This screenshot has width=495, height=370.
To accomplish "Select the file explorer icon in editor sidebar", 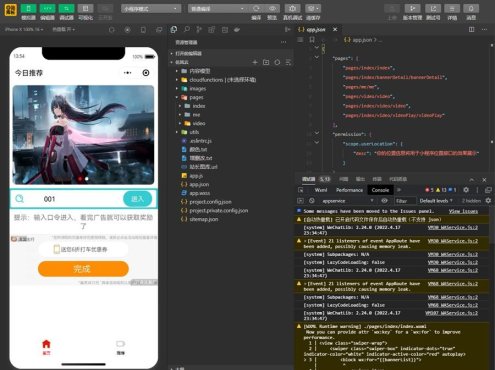I will (174, 30).
